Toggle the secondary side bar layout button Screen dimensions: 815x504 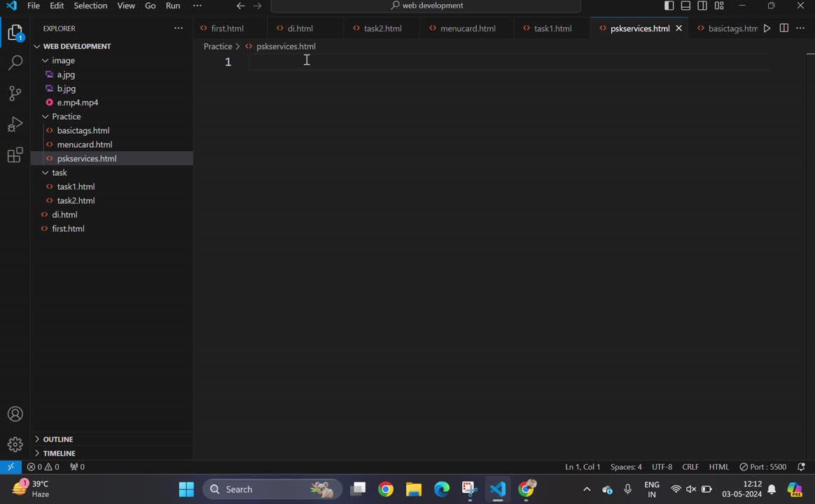click(702, 6)
